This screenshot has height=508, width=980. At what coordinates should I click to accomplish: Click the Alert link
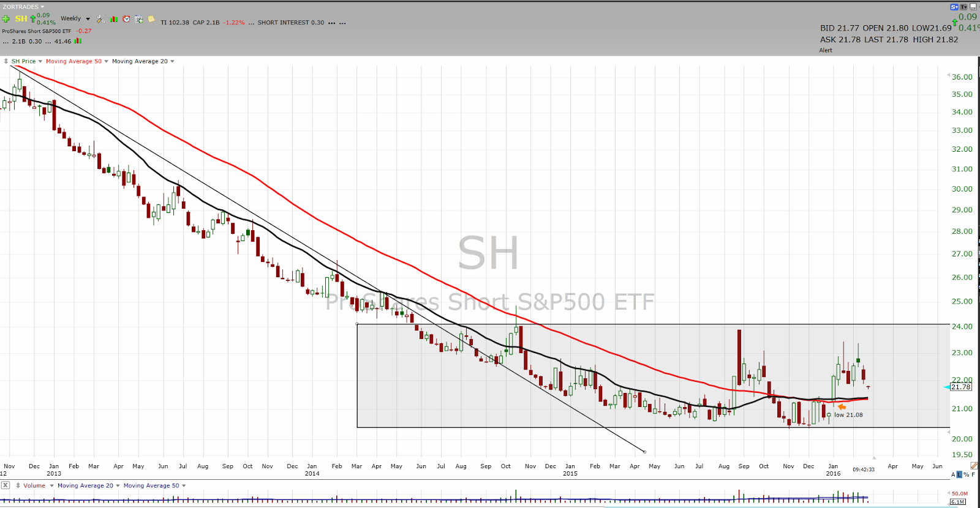point(826,50)
